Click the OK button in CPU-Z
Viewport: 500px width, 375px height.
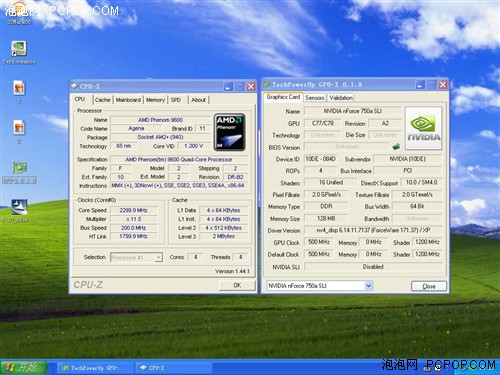pos(237,285)
